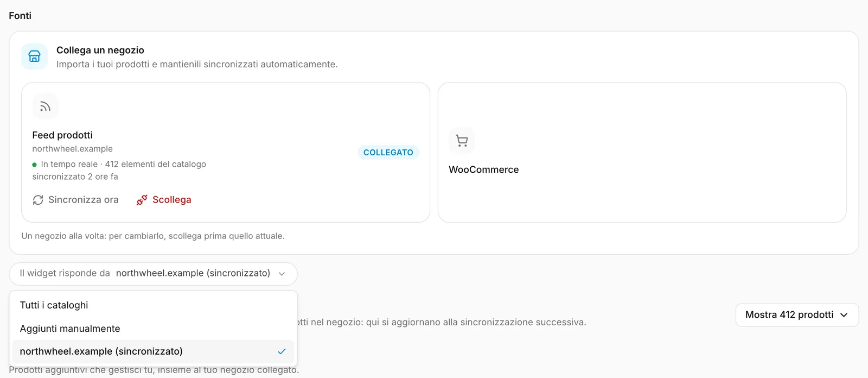Click the Fonti section heading

click(20, 16)
